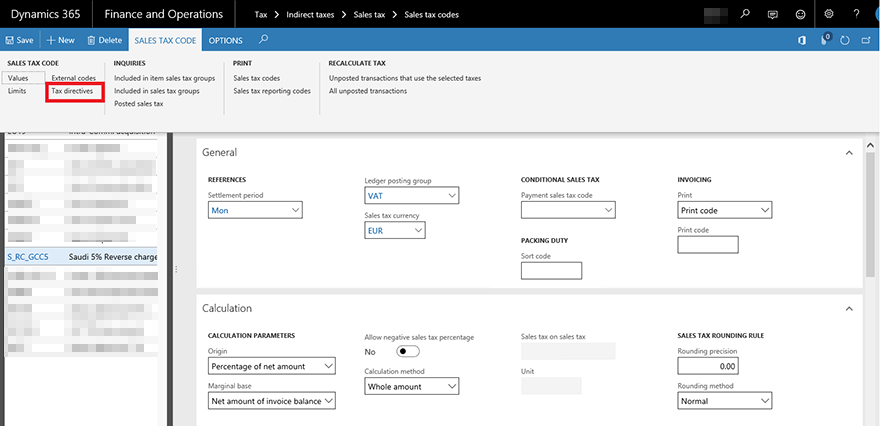
Task: Select Sales tax codes in the breadcrumb
Action: coord(432,15)
